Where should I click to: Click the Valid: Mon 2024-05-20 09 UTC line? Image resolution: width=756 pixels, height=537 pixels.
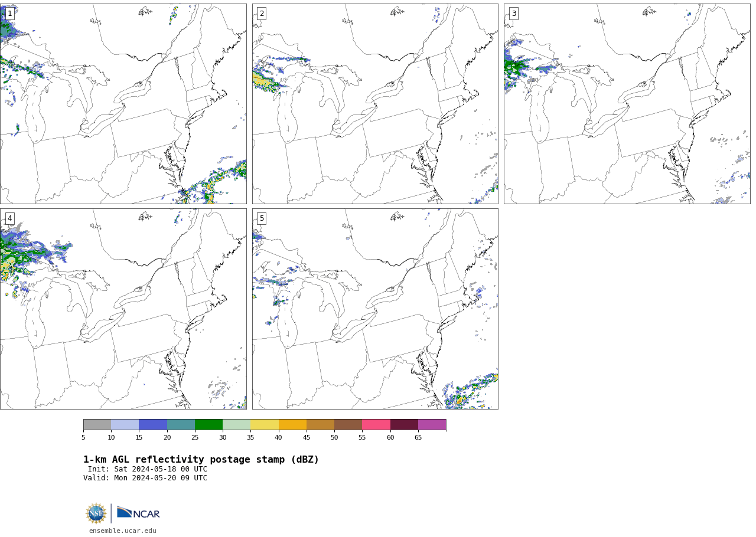[x=145, y=478]
